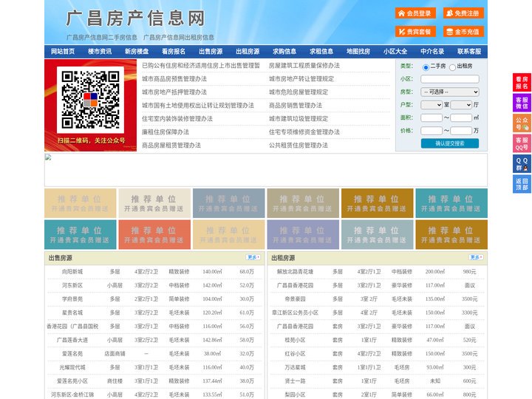Click 更多 in 出租房源 header
532x399 pixels.
tap(476, 258)
